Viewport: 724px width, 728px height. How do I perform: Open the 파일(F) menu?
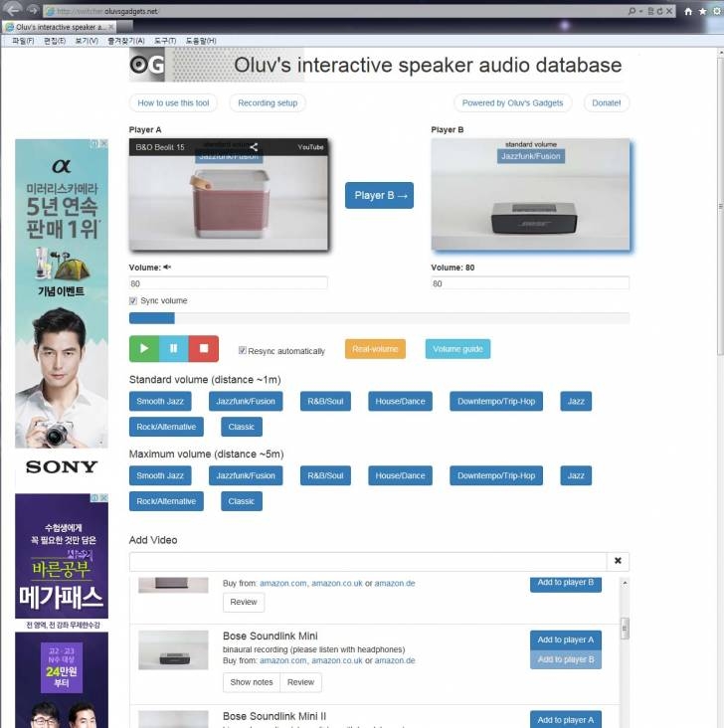pyautogui.click(x=23, y=41)
